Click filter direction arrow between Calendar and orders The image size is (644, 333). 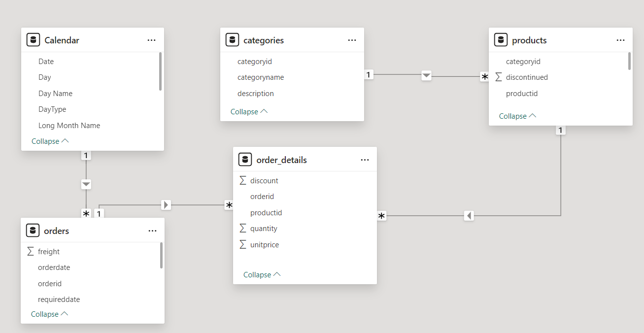pos(86,184)
